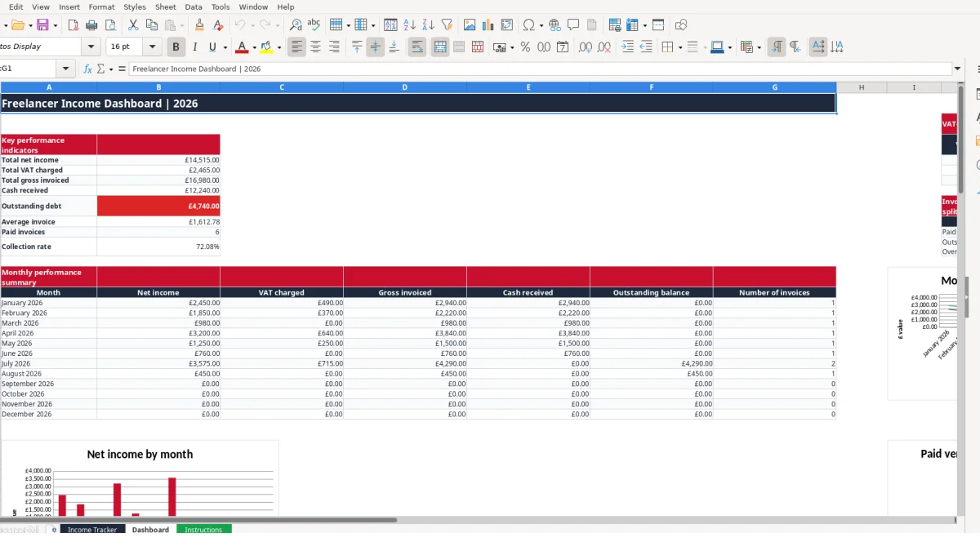Select the July 2026 month cell
Screen dimensions: 980x551
pyautogui.click(x=49, y=363)
